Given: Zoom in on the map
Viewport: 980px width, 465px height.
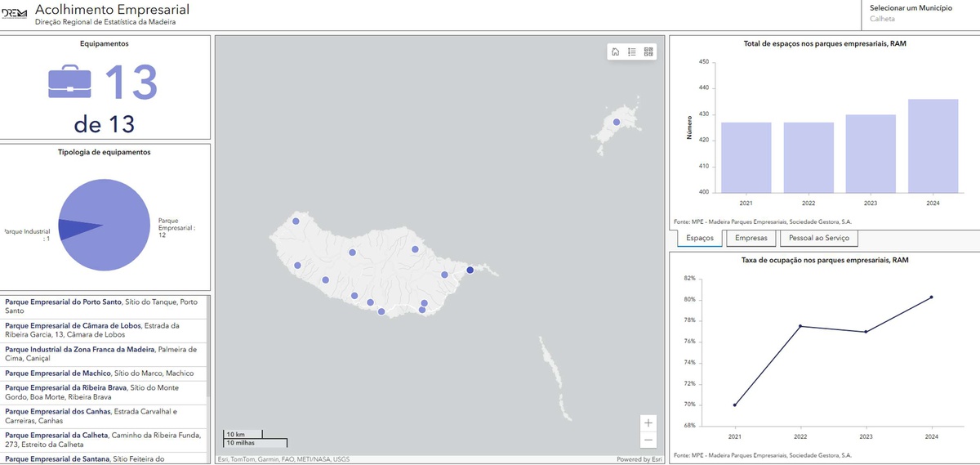Looking at the screenshot, I should [x=648, y=423].
